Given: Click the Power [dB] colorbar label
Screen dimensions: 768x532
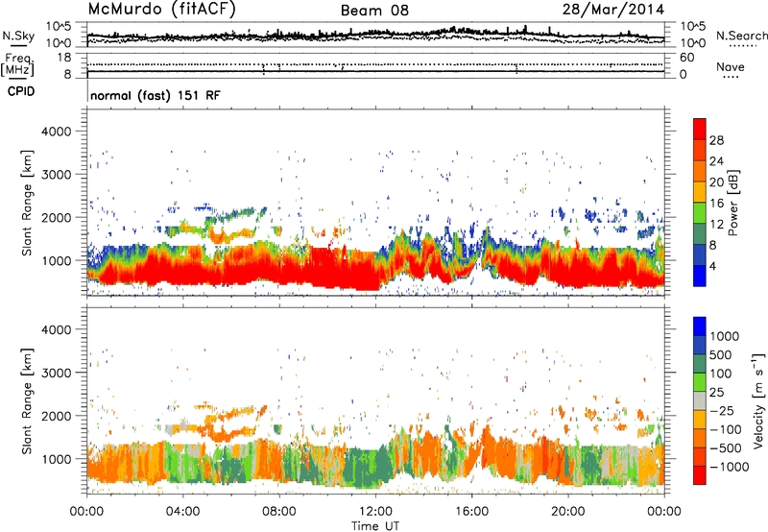Looking at the screenshot, I should (x=732, y=203).
